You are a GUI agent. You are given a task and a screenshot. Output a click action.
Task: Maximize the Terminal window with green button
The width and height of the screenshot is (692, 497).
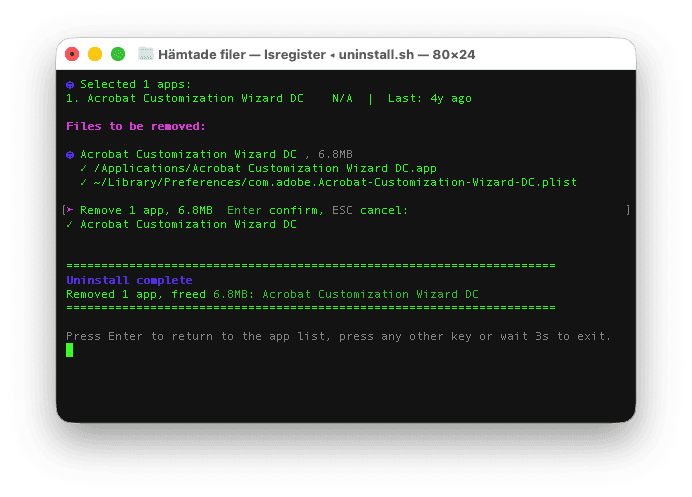[118, 54]
